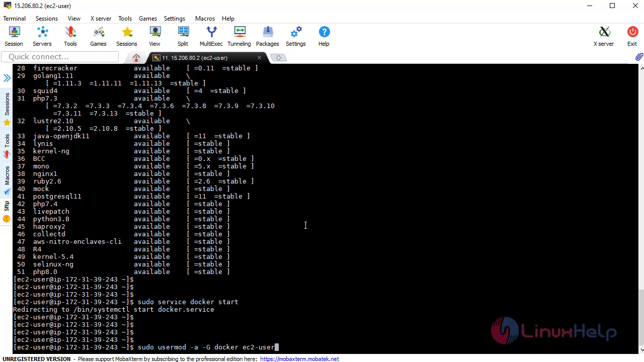644x362 pixels.
Task: Open the Sessions side panel tab
Action: (x=7, y=109)
